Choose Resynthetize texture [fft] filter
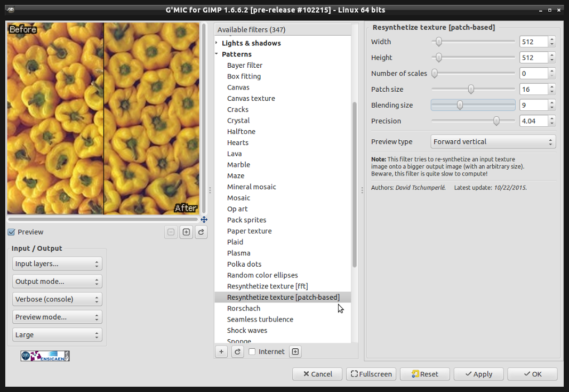This screenshot has width=569, height=392. tap(268, 286)
